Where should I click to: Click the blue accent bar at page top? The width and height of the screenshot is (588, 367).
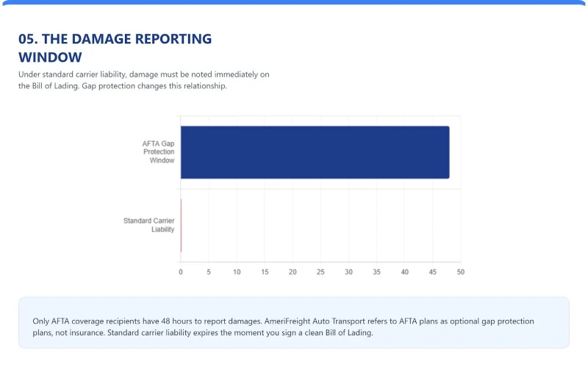click(294, 2)
